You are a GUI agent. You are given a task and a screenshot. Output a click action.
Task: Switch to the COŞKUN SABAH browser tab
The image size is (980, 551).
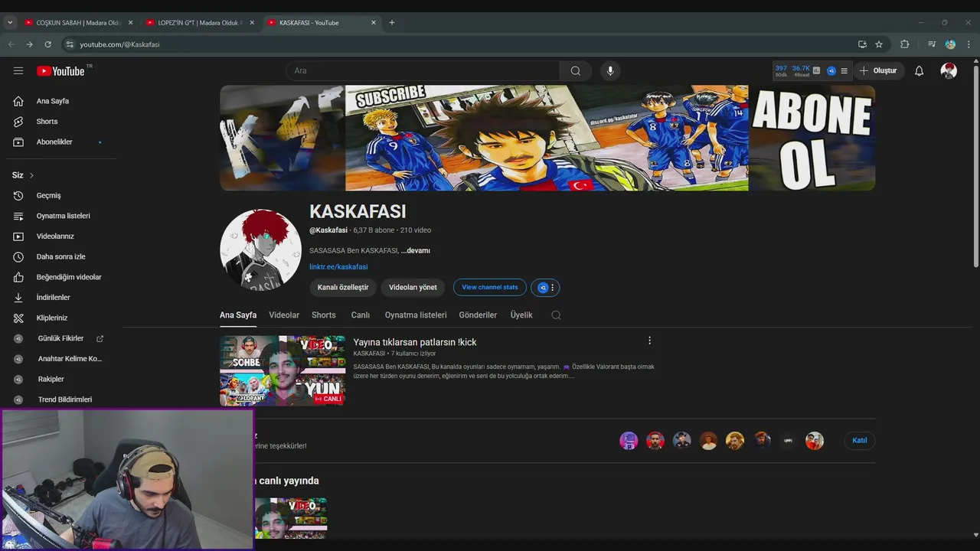click(x=78, y=22)
